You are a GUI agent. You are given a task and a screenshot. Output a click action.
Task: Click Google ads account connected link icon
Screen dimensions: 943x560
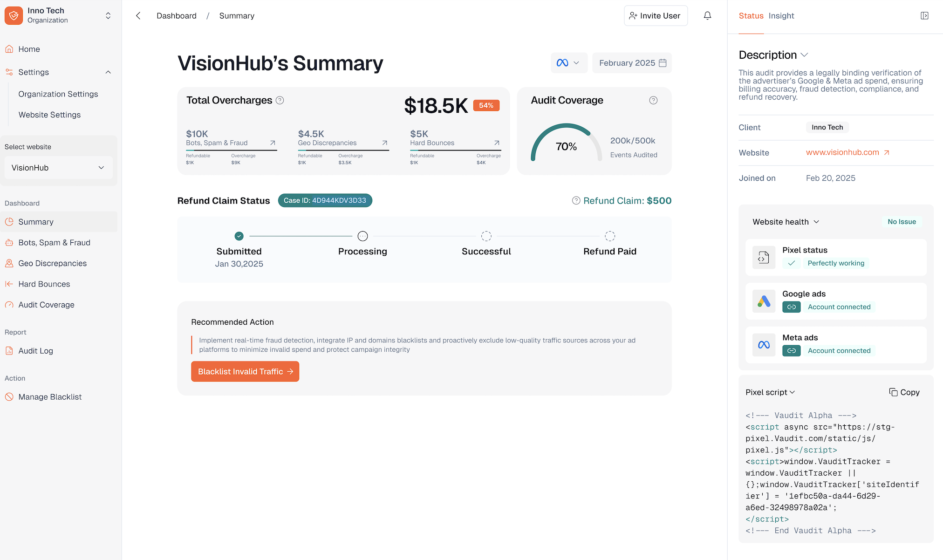coord(792,307)
